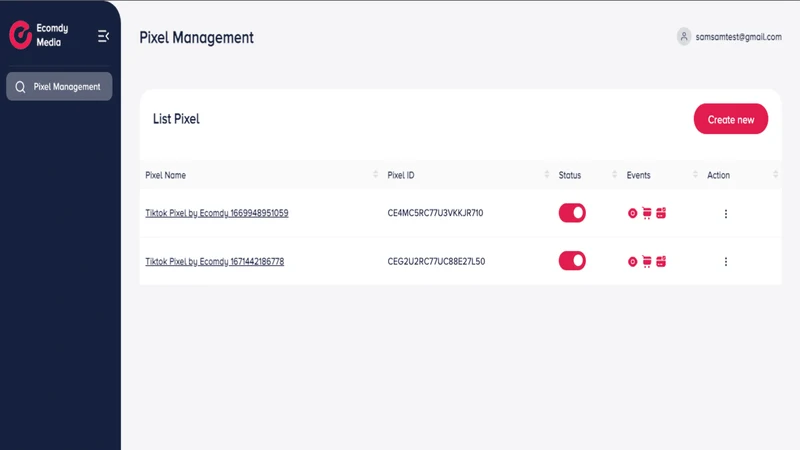The height and width of the screenshot is (450, 800).
Task: Click the magnifier icon in Pixel Management sidebar item
Action: [20, 87]
